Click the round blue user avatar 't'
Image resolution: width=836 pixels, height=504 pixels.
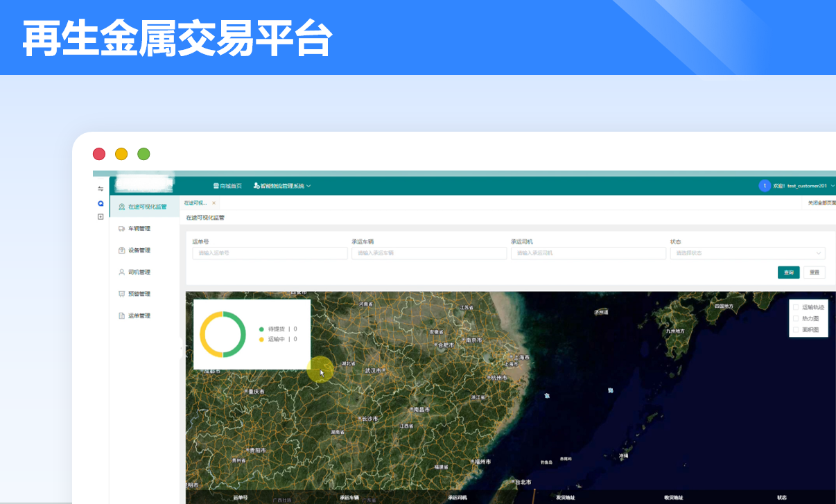[x=765, y=186]
